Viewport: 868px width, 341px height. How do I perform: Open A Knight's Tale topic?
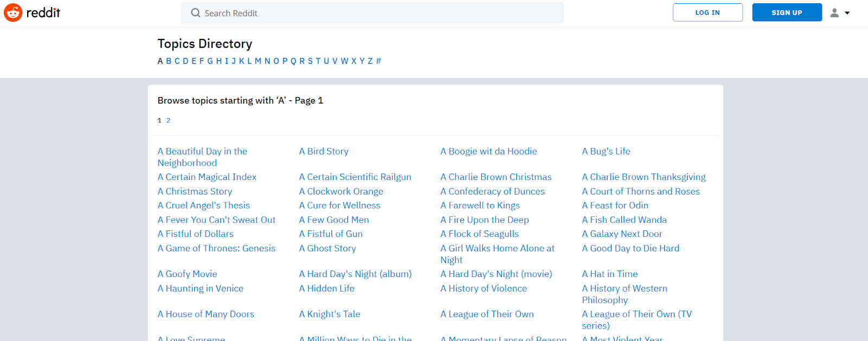[329, 314]
